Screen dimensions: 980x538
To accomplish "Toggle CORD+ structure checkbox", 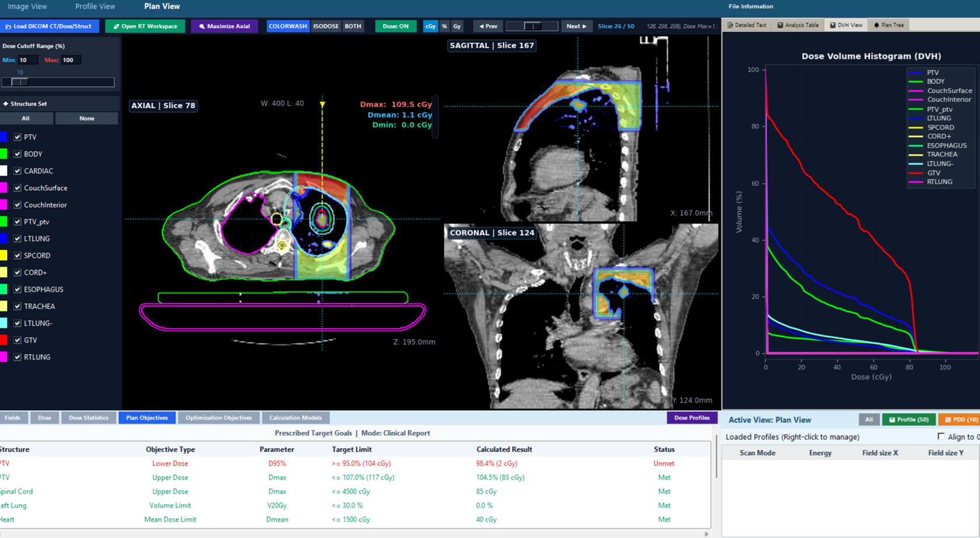I will tap(17, 273).
